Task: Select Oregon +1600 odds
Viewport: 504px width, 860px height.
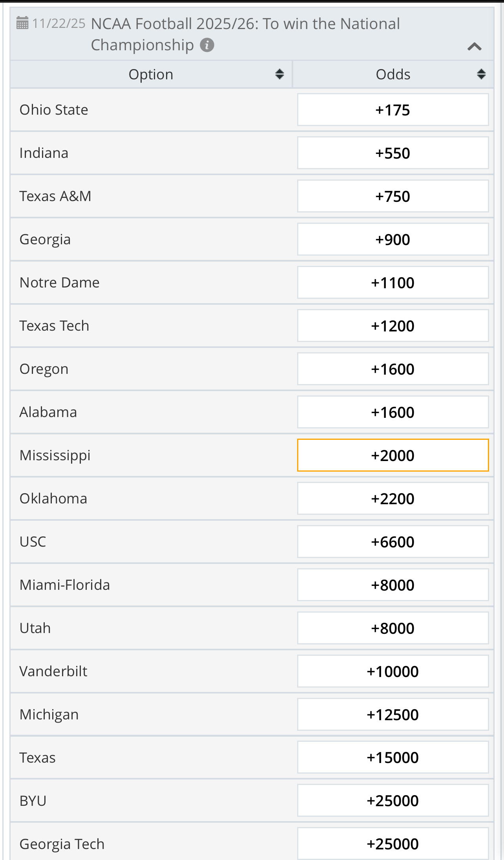Action: coord(393,369)
